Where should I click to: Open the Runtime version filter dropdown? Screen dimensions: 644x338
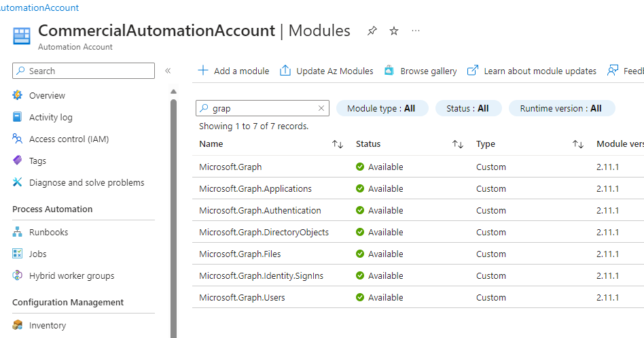[561, 108]
